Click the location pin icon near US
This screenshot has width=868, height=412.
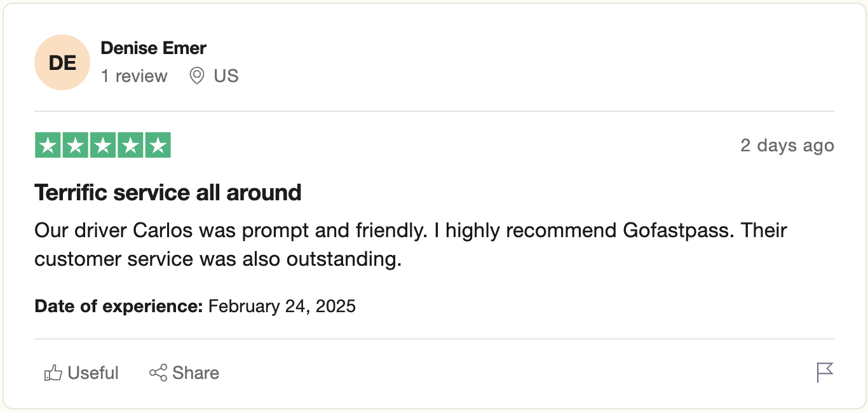[x=197, y=76]
